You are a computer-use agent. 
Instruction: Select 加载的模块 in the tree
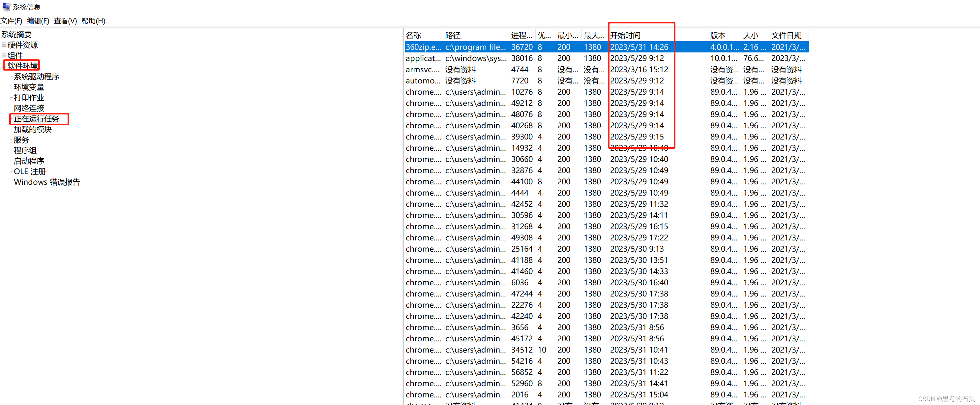[x=33, y=129]
